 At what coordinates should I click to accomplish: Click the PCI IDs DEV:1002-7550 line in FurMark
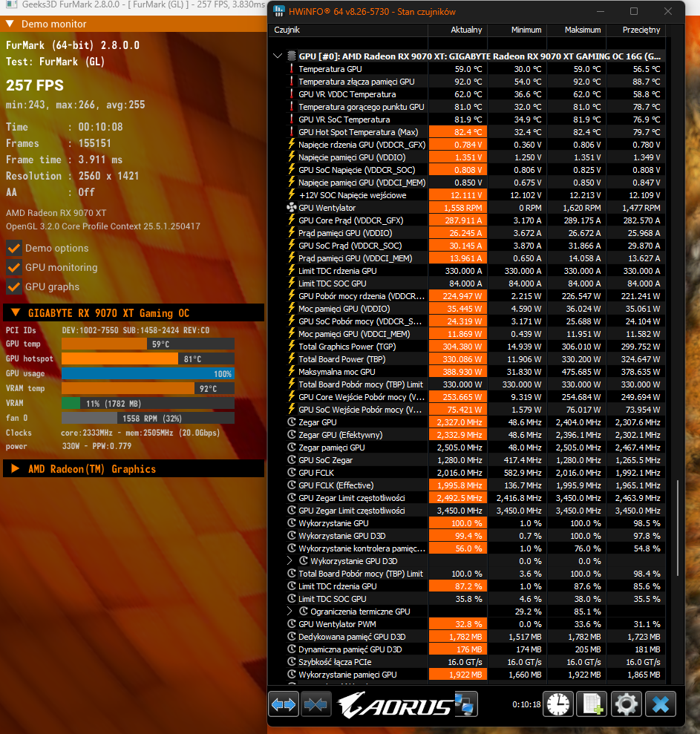tap(108, 330)
